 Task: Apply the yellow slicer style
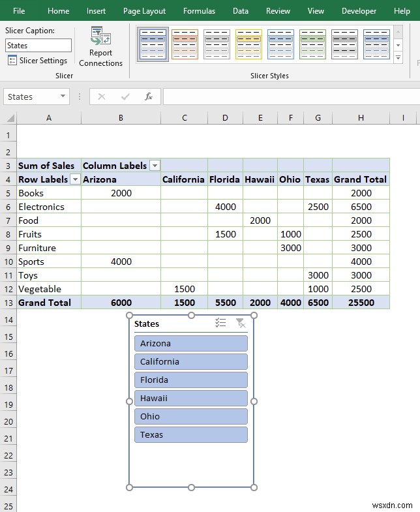click(x=249, y=44)
